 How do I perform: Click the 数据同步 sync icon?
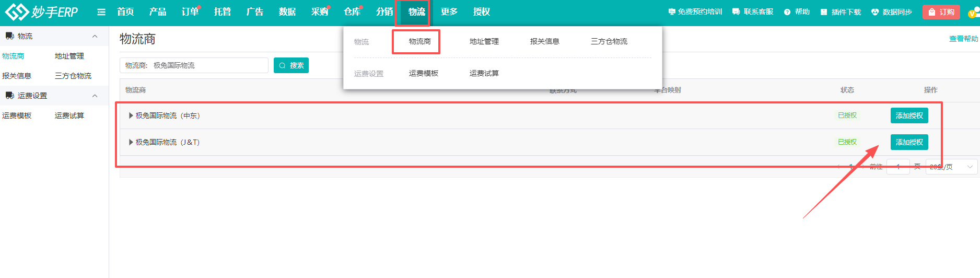875,12
